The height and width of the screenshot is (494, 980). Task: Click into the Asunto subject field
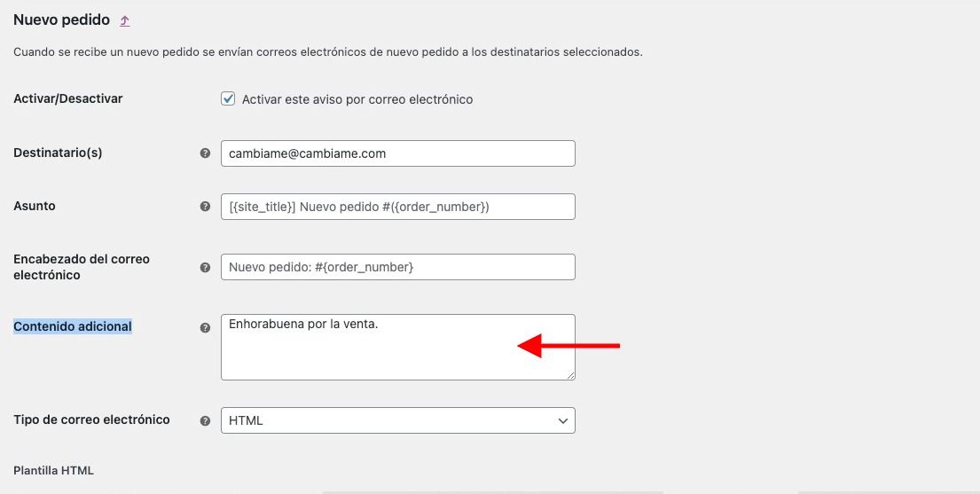397,207
